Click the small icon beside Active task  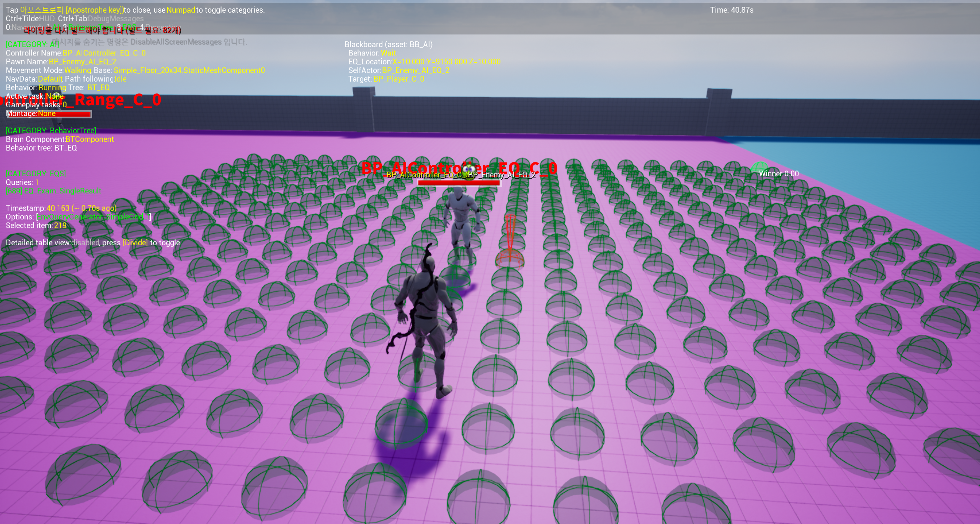pos(57,95)
